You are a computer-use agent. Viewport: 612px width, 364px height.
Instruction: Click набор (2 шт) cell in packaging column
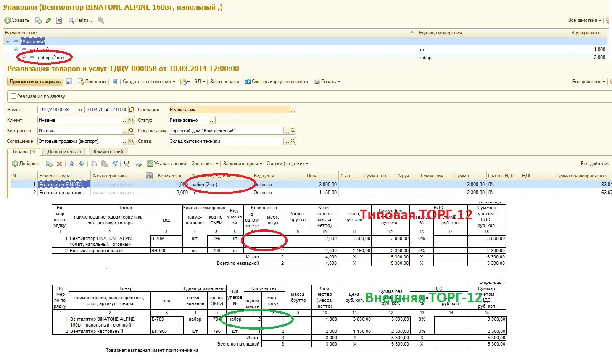(x=221, y=185)
